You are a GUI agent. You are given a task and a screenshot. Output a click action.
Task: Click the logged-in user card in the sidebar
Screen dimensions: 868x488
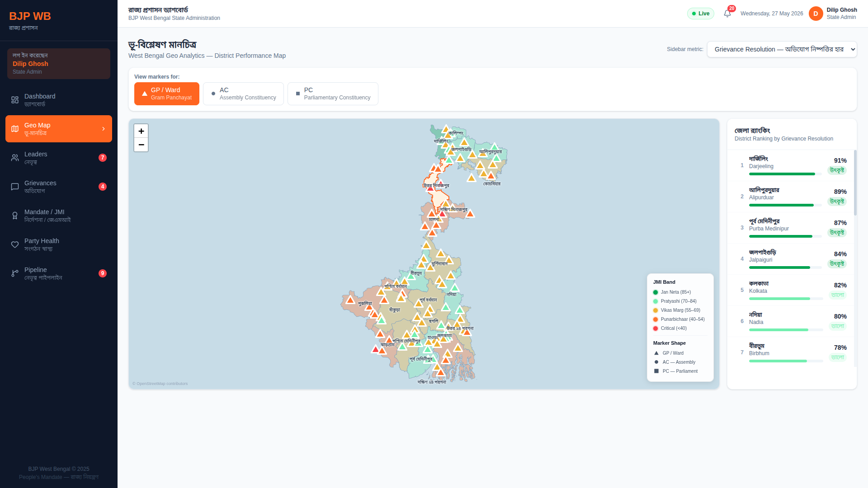(59, 64)
